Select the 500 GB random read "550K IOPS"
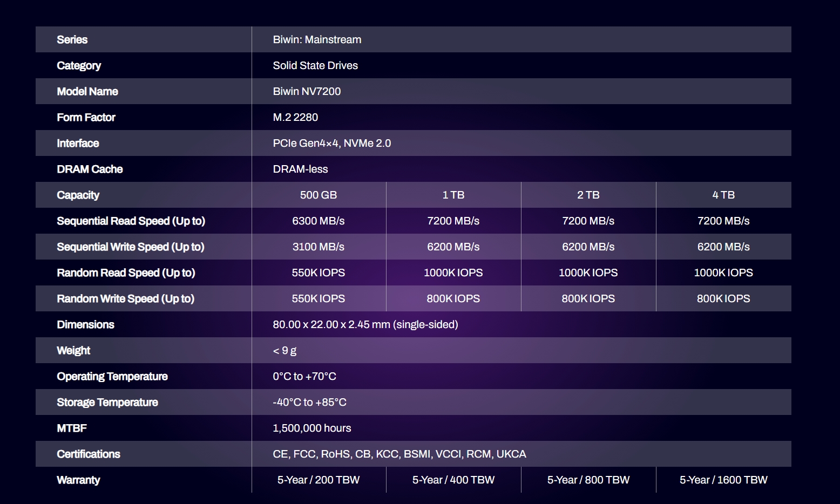This screenshot has width=840, height=504. pos(319,273)
